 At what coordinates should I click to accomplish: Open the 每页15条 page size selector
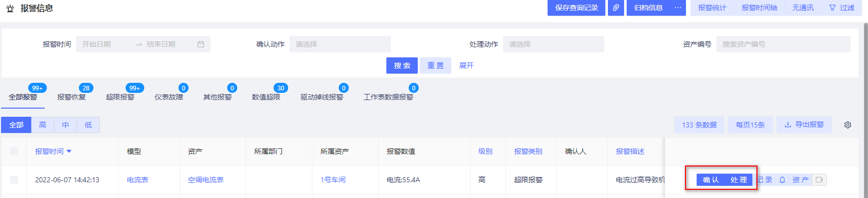pos(750,125)
